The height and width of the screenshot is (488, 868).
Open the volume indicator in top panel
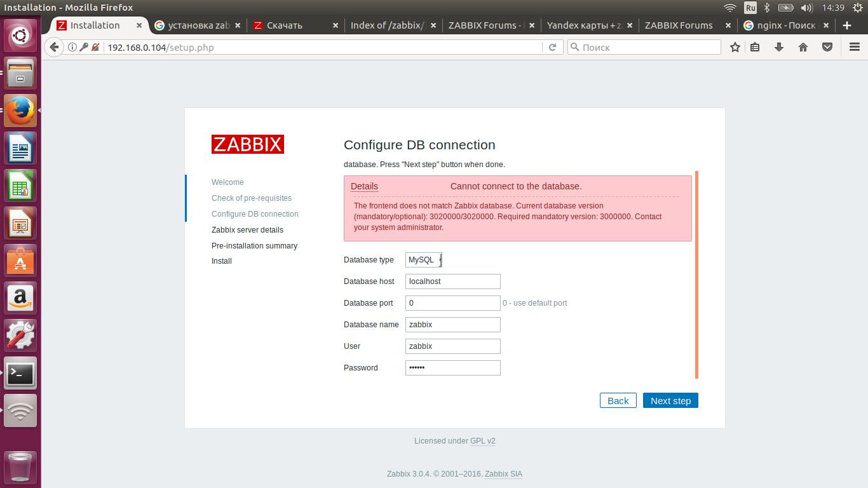807,8
